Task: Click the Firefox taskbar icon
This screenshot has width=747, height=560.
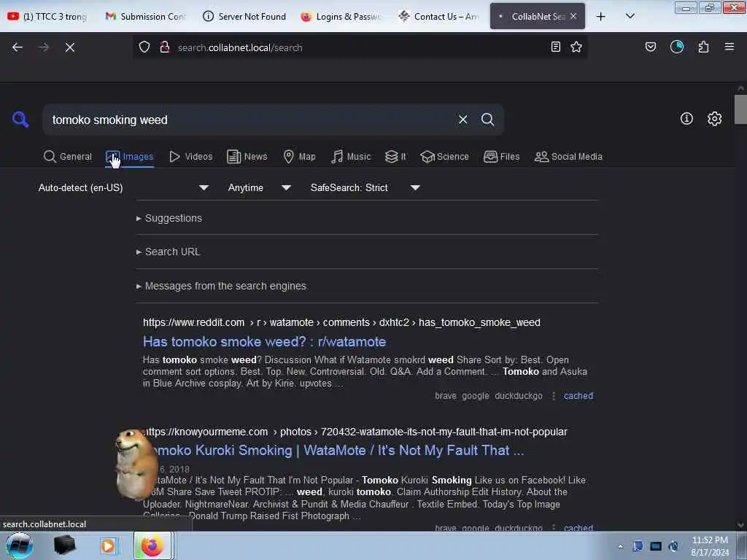Action: [x=152, y=545]
